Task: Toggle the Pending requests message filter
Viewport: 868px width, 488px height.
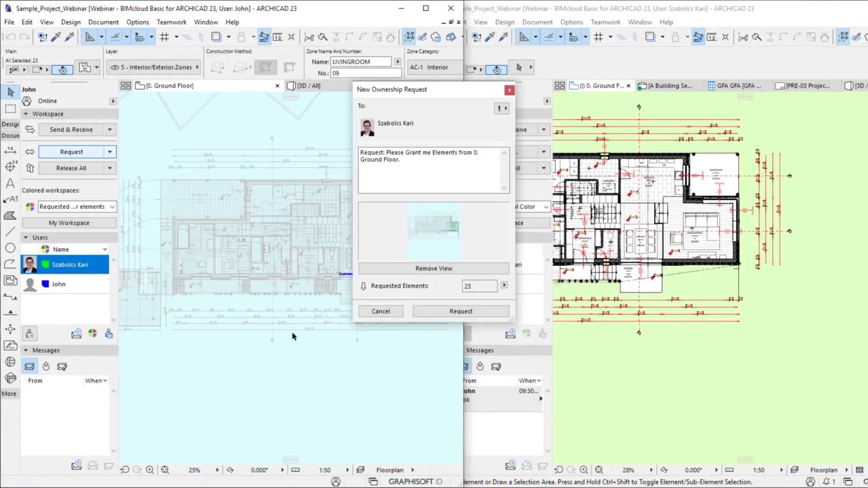Action: pyautogui.click(x=46, y=366)
